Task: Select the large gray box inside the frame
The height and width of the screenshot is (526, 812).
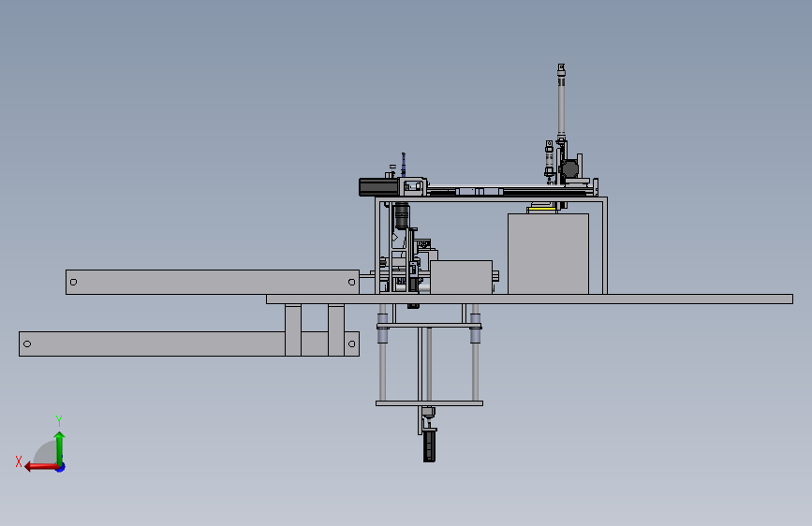Action: (x=549, y=254)
